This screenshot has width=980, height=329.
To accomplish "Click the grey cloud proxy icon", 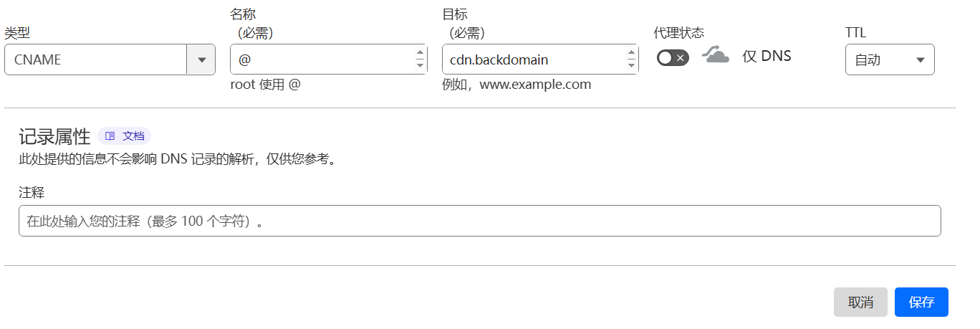I will click(x=715, y=55).
